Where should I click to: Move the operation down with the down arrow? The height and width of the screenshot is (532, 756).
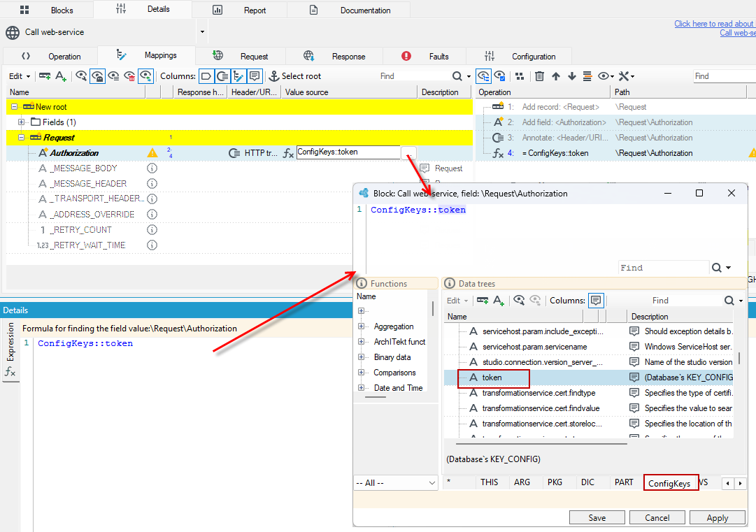click(572, 76)
